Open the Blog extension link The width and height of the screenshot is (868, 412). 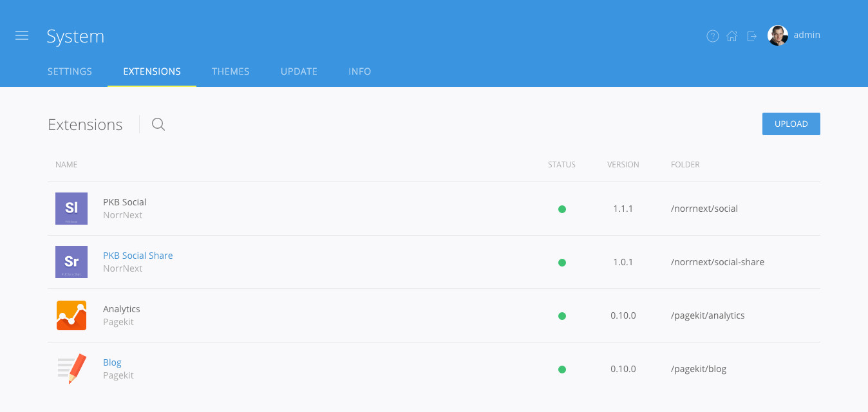[x=112, y=362]
